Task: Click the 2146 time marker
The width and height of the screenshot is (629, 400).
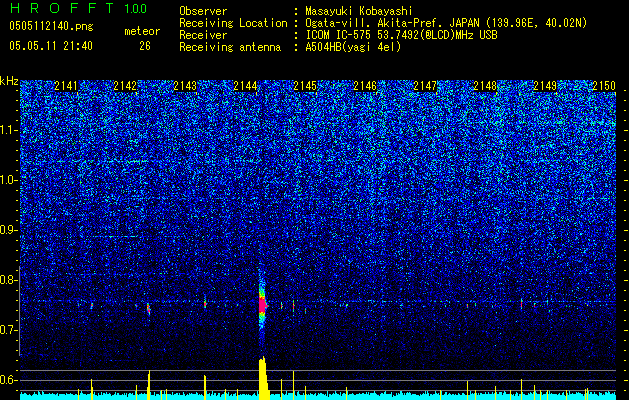Action: [x=365, y=86]
